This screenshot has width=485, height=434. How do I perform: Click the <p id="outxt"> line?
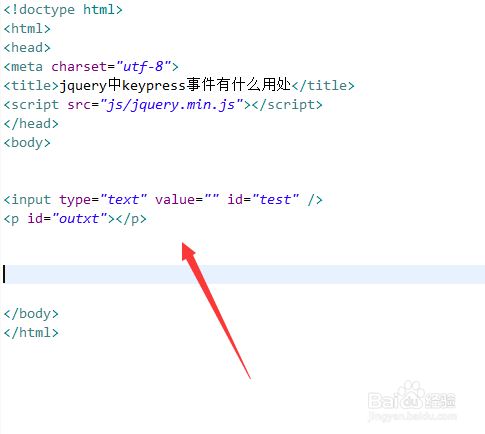(x=75, y=219)
